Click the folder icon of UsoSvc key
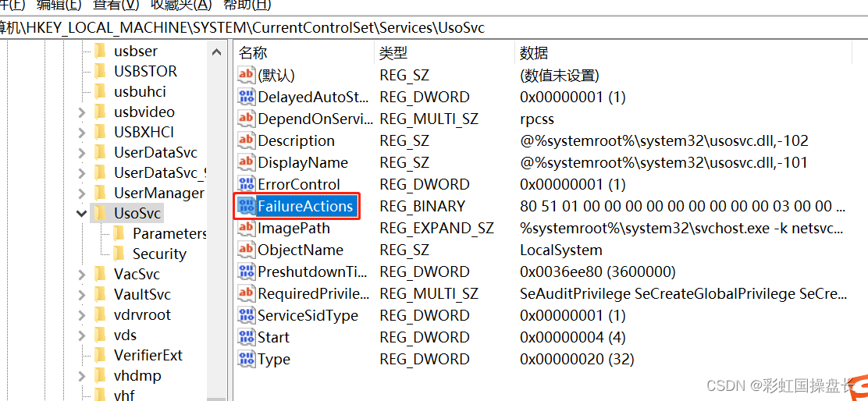 (x=100, y=213)
